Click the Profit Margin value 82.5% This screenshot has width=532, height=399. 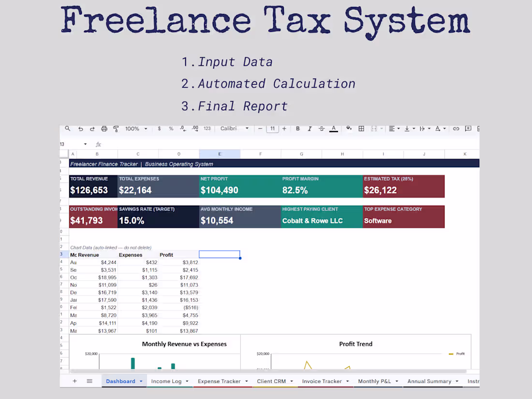[295, 191]
